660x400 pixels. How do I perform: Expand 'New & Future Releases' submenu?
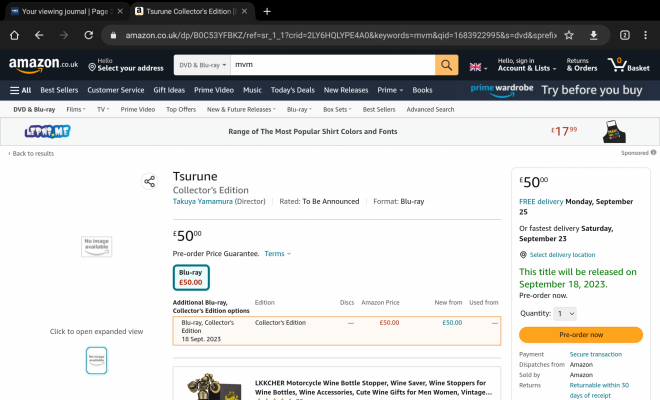pyautogui.click(x=241, y=109)
